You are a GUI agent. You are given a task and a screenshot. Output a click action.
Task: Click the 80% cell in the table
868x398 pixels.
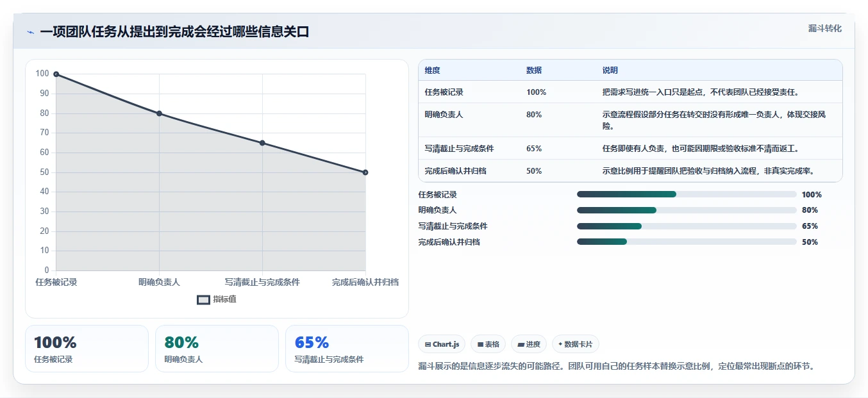coord(534,115)
